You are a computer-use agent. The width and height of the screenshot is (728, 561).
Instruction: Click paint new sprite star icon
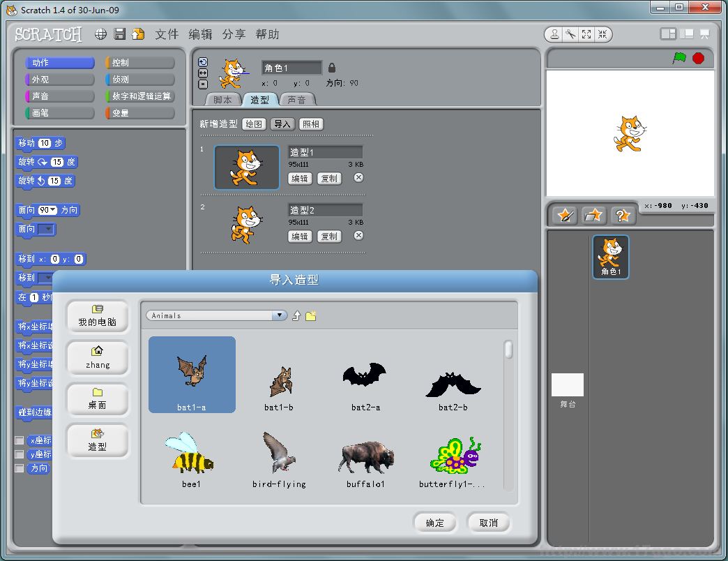pos(565,216)
